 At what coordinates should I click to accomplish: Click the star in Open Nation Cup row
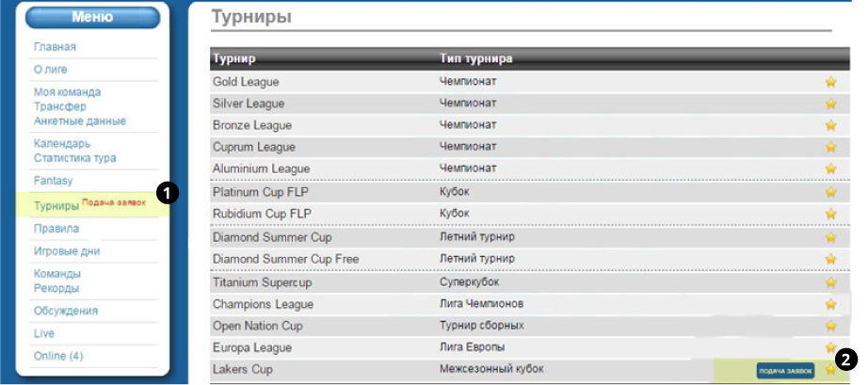click(x=830, y=326)
